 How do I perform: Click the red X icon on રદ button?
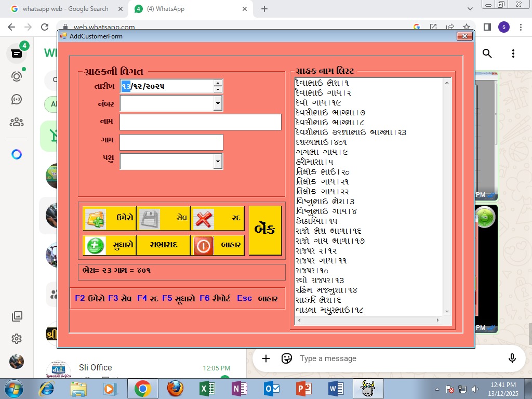click(x=203, y=218)
